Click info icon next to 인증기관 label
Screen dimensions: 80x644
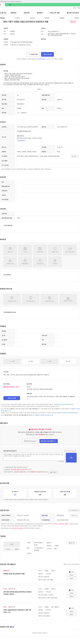(x=47, y=516)
